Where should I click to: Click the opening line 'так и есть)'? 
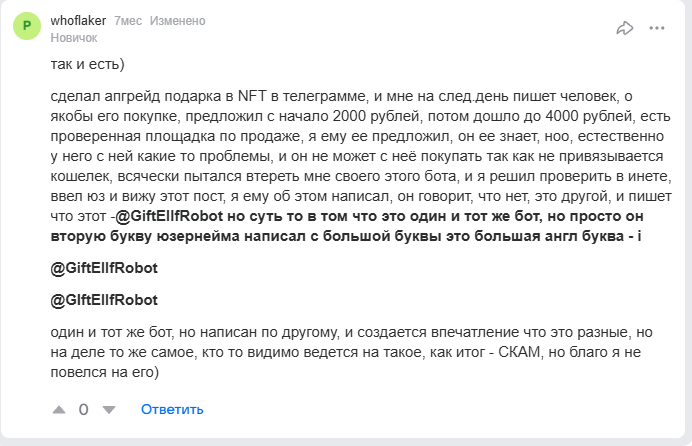point(87,65)
